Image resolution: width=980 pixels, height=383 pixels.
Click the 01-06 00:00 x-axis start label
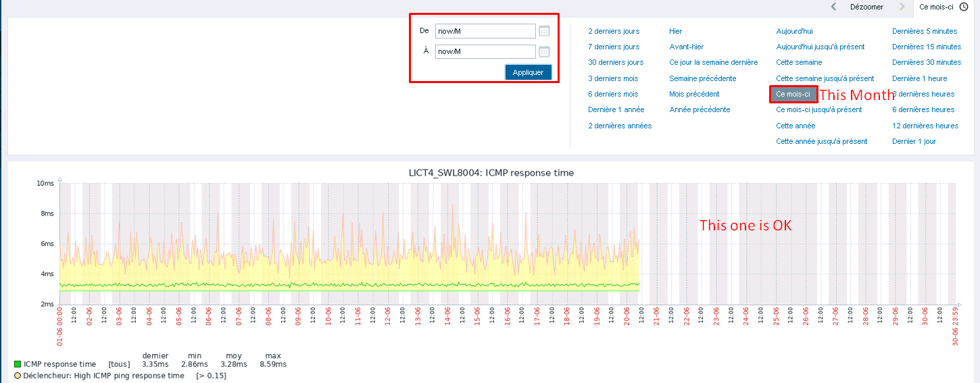(x=59, y=327)
